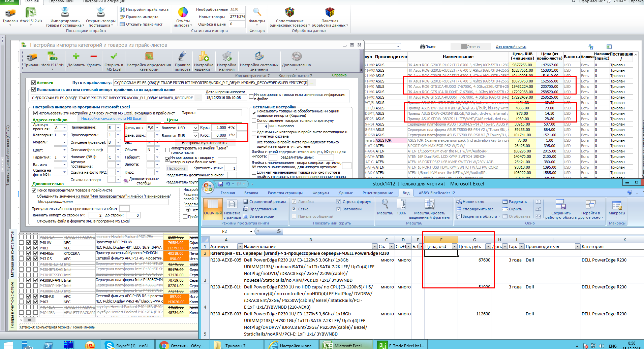Toggle Сопоставление товаров только по артикулу checkbox
The width and height of the screenshot is (644, 349).
[x=254, y=120]
